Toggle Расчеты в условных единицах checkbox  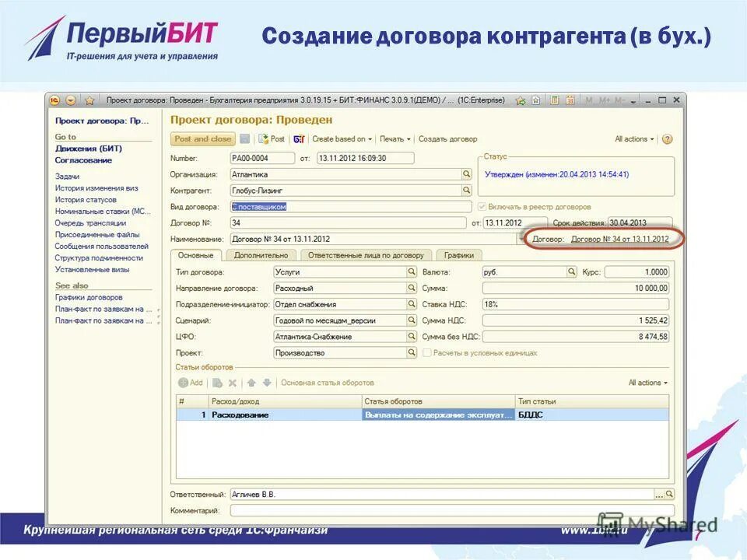[427, 353]
